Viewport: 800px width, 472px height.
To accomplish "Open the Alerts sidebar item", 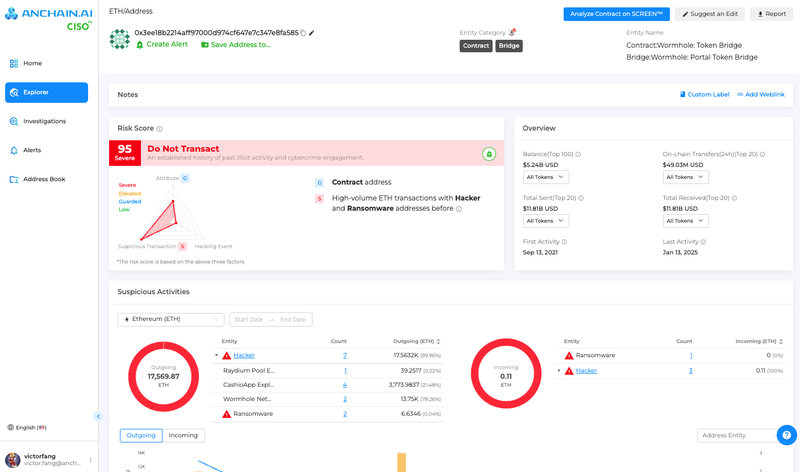I will pos(46,151).
